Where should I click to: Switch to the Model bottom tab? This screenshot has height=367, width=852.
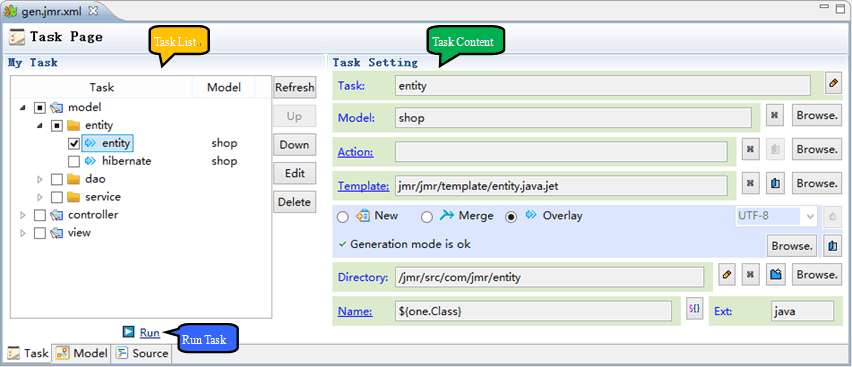[82, 353]
